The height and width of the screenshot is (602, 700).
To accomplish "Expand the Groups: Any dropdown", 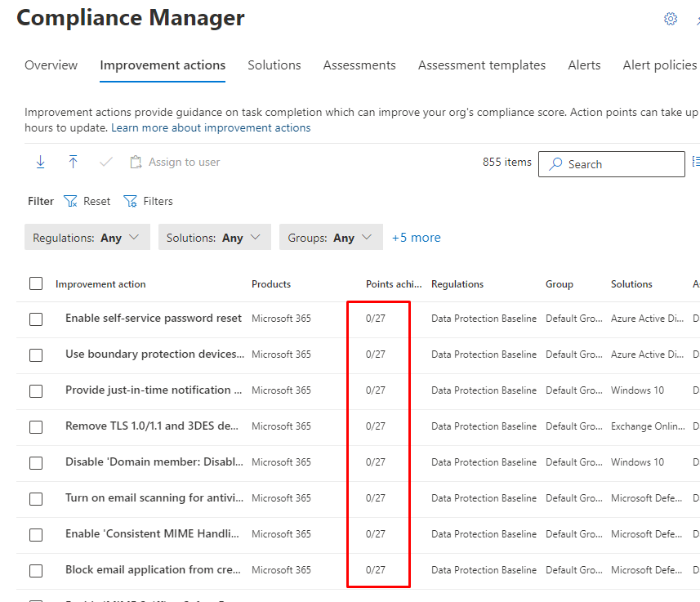I will coord(330,238).
